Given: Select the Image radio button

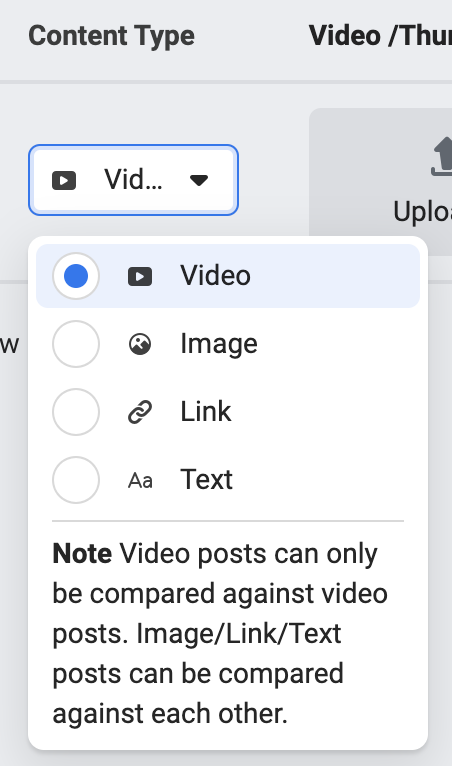Looking at the screenshot, I should 76,344.
